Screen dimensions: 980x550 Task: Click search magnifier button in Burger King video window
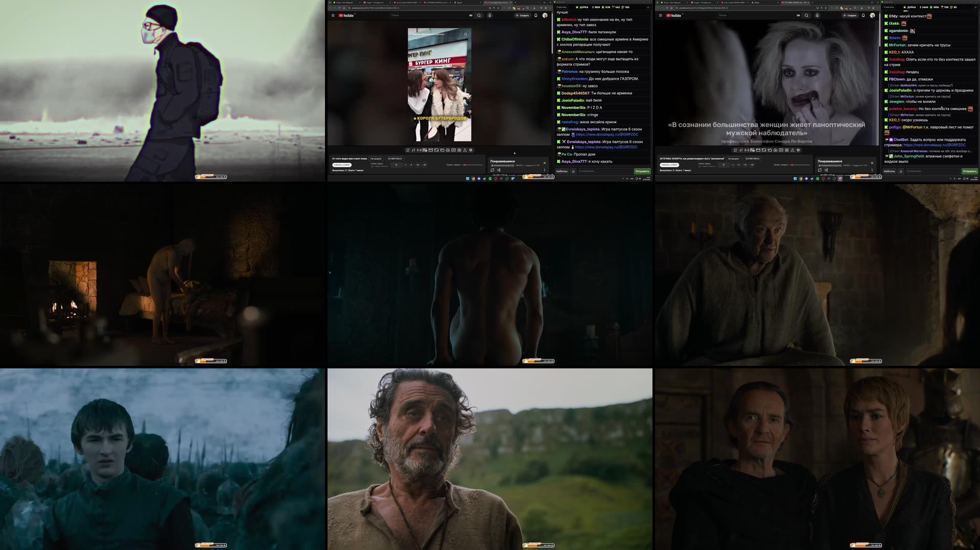[479, 15]
